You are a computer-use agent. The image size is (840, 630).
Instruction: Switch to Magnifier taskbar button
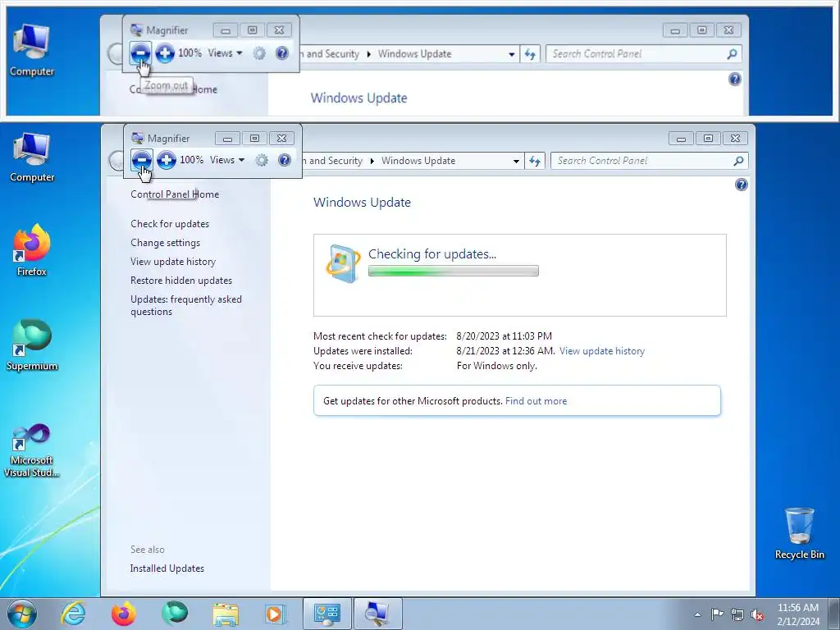coord(377,614)
